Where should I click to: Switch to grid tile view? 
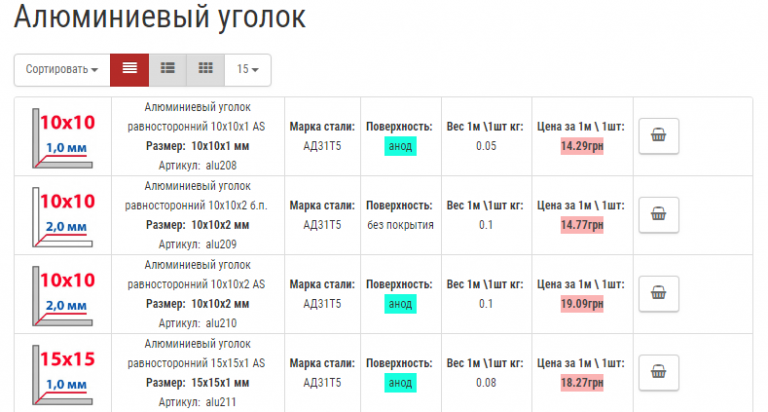[x=206, y=69]
